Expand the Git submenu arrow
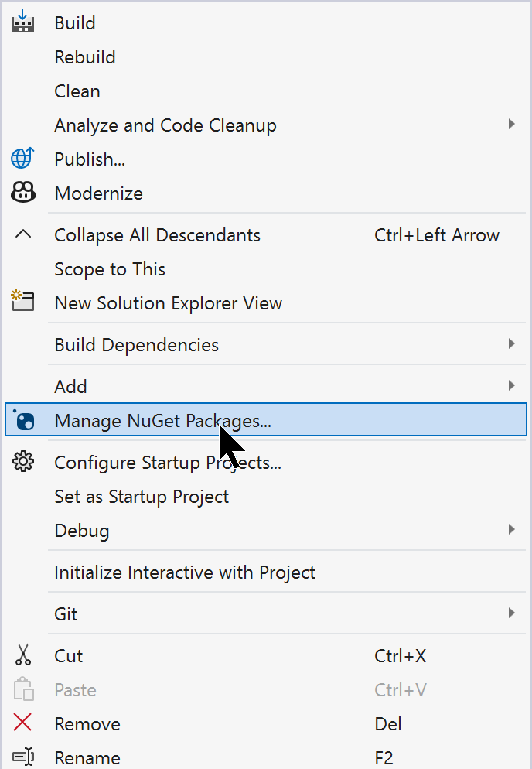 pos(511,613)
